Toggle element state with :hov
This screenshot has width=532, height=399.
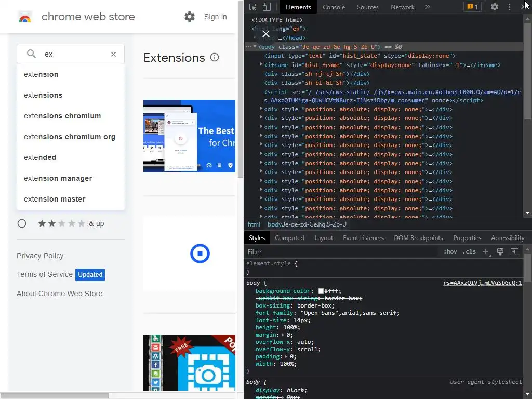coord(450,252)
